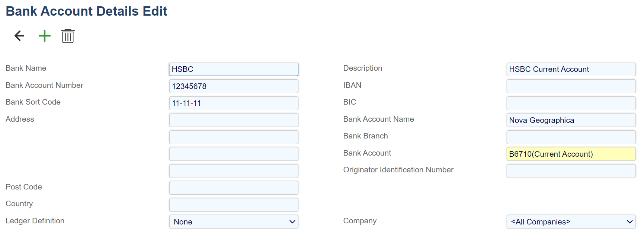
Task: Click the first Address line field
Action: 234,120
